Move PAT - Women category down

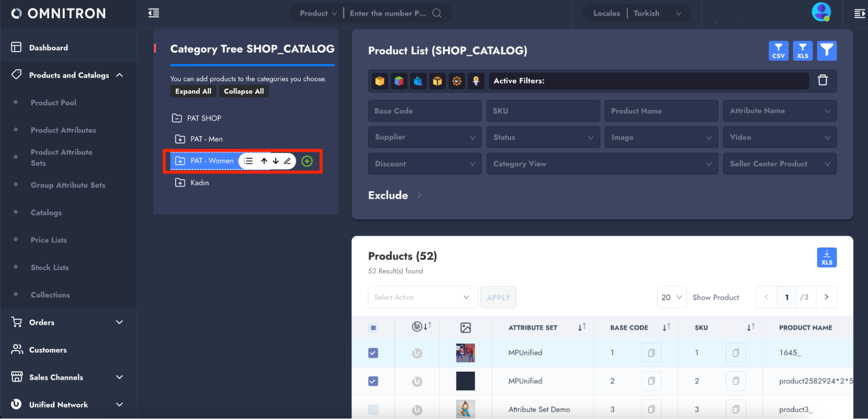click(x=276, y=161)
